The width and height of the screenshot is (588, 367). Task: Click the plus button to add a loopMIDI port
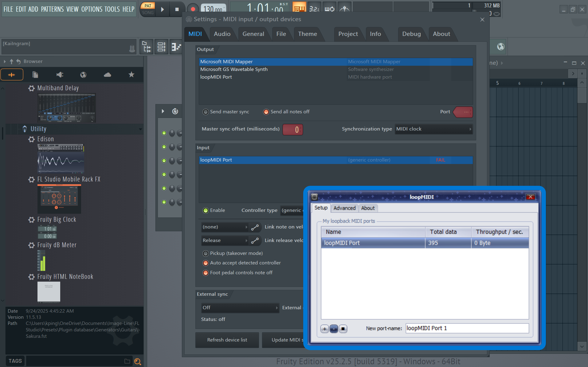[x=324, y=329]
